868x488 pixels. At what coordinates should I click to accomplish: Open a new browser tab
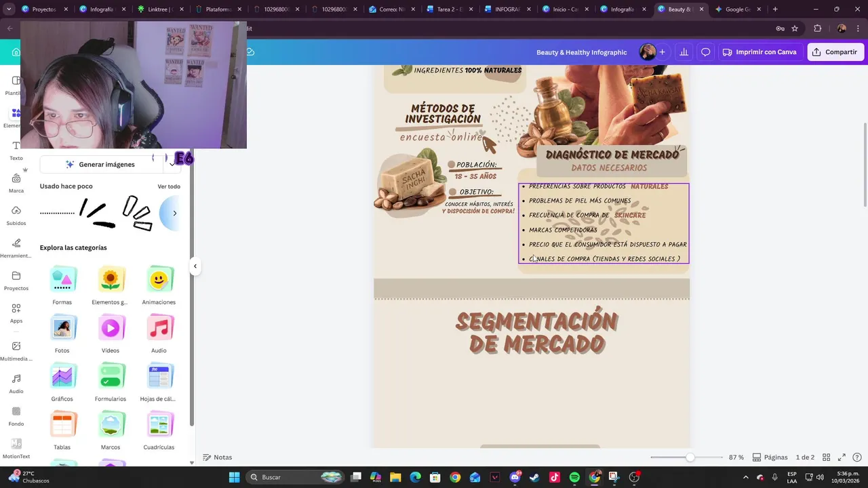tap(775, 9)
